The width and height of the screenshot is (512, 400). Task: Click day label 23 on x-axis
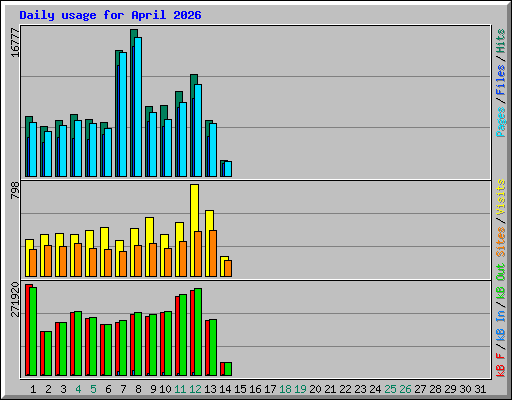point(360,389)
